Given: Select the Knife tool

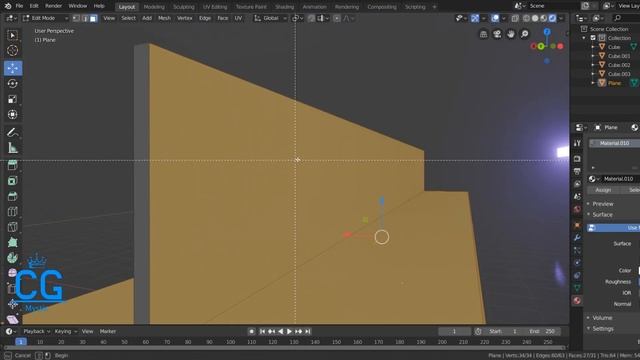Looking at the screenshot, I should [13, 227].
